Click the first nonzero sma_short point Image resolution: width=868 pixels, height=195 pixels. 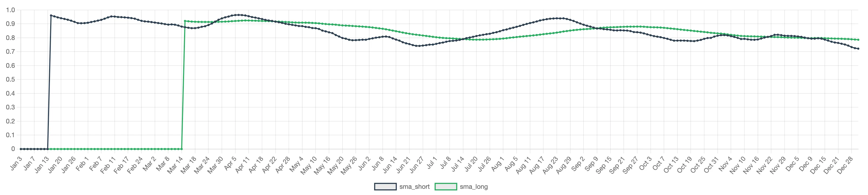[51, 15]
